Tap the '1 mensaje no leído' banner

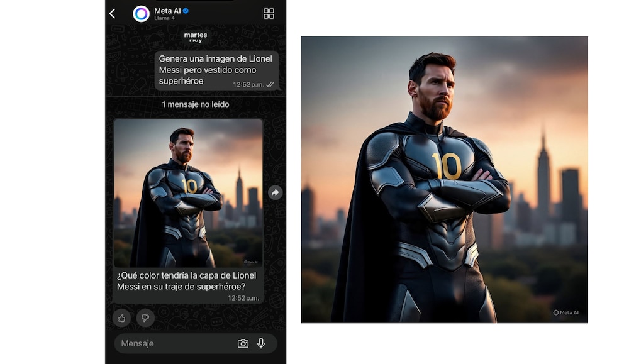(x=196, y=104)
